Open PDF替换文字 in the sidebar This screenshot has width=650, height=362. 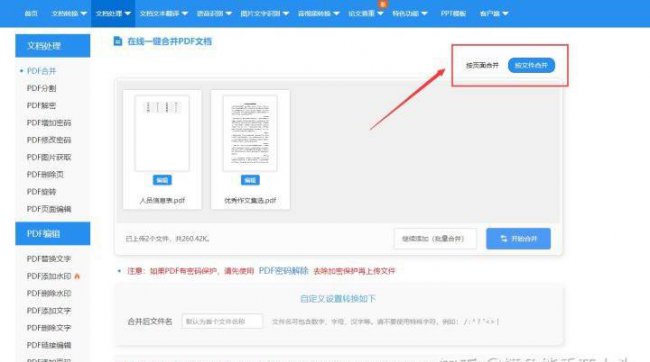[x=49, y=259]
